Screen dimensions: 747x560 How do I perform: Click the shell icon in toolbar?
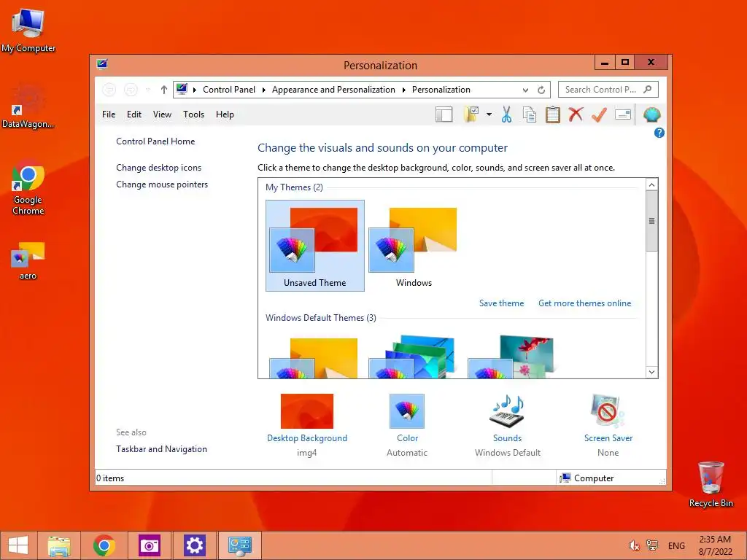click(651, 114)
